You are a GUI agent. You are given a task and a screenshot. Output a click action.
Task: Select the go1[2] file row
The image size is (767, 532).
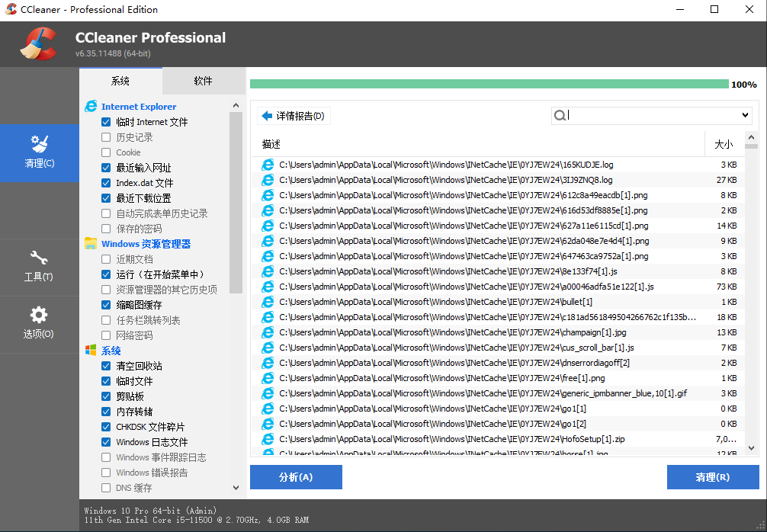pos(498,424)
